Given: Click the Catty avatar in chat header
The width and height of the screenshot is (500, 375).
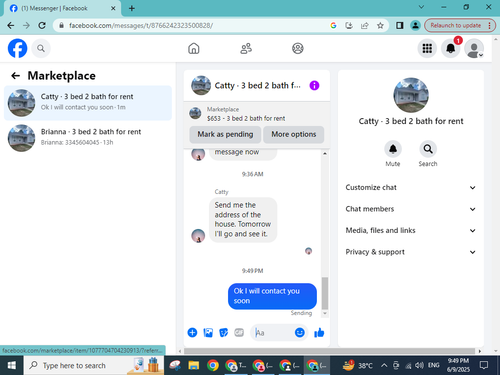Looking at the screenshot, I should [201, 85].
